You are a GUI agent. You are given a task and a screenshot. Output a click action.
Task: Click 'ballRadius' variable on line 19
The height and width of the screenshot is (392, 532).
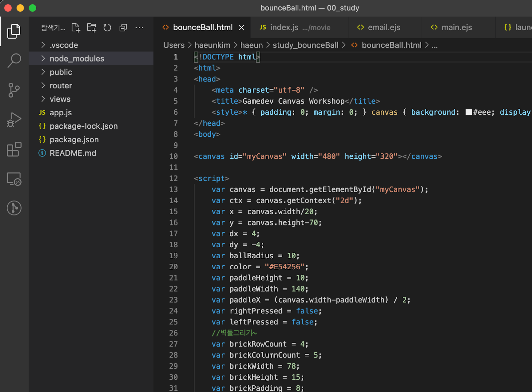pyautogui.click(x=251, y=256)
